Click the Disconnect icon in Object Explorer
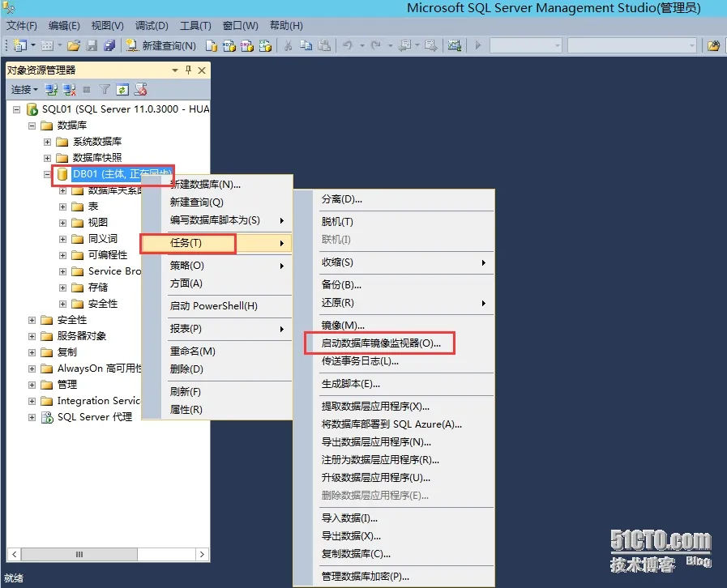 (70, 89)
